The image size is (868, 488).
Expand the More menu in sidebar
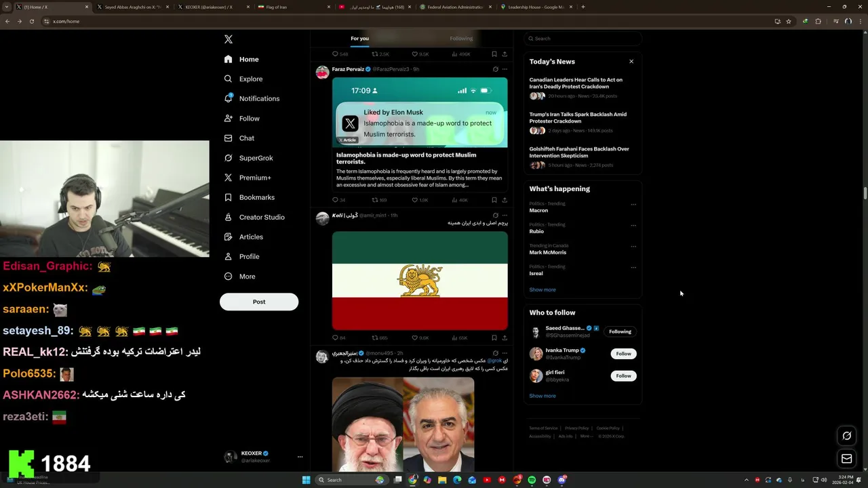coord(239,276)
